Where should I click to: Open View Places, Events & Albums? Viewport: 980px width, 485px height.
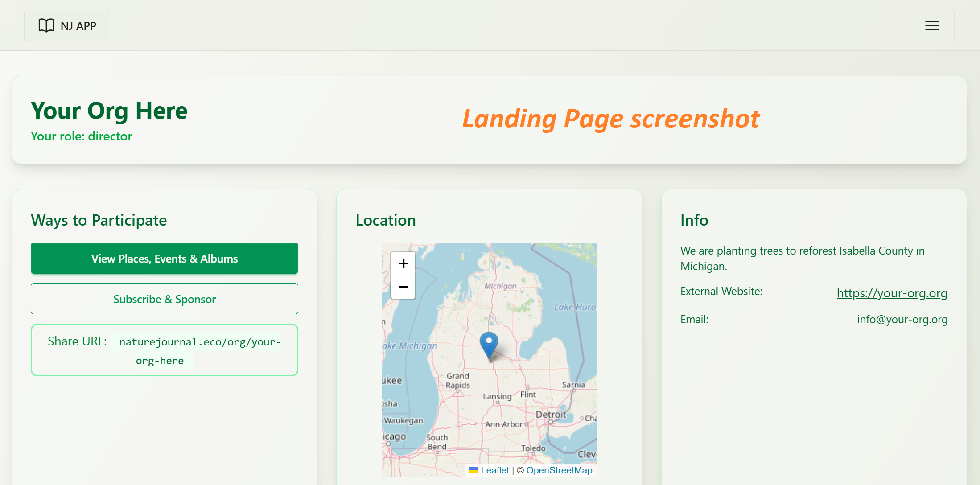[164, 259]
